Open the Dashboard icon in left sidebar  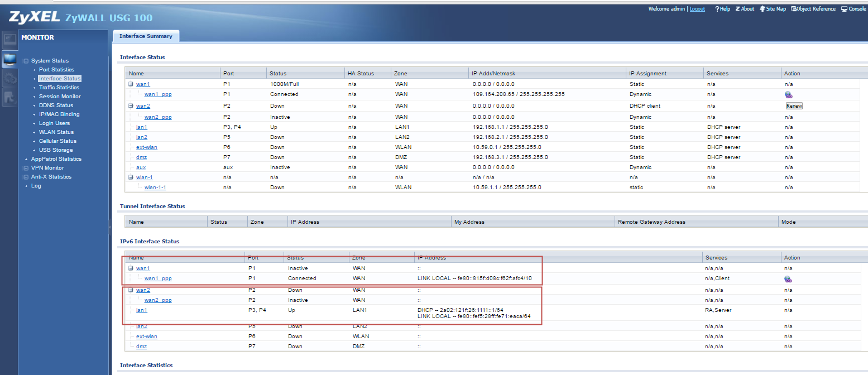pos(9,40)
